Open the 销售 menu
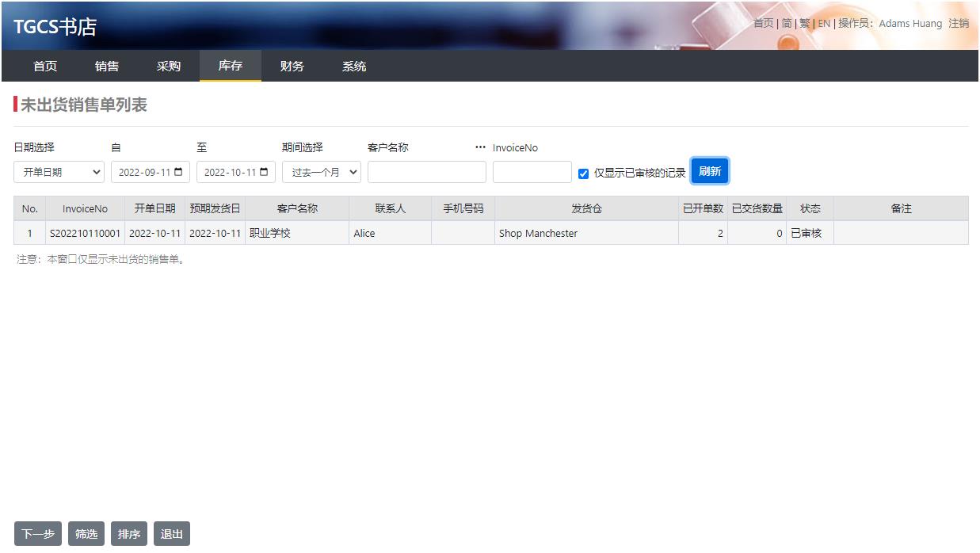The width and height of the screenshot is (980, 553). pyautogui.click(x=107, y=67)
